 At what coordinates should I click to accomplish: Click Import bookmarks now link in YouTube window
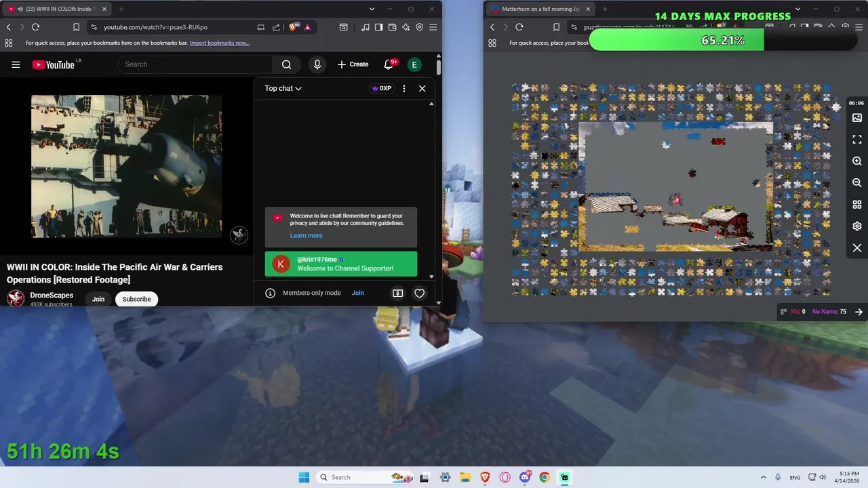(219, 43)
